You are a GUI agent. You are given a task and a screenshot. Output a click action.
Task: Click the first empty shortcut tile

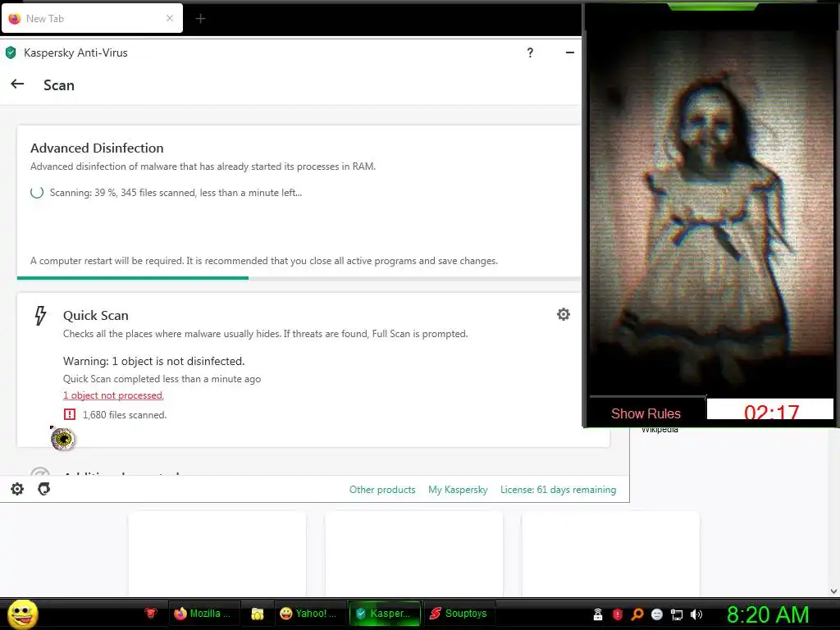(x=217, y=554)
